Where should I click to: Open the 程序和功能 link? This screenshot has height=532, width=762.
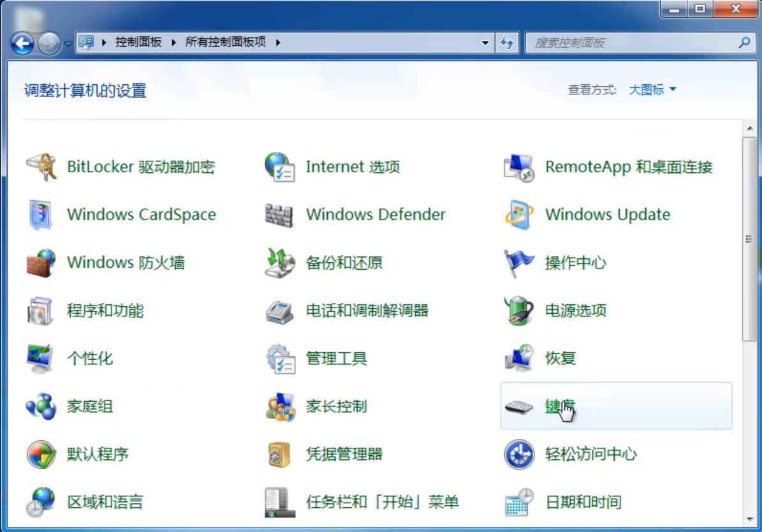105,311
